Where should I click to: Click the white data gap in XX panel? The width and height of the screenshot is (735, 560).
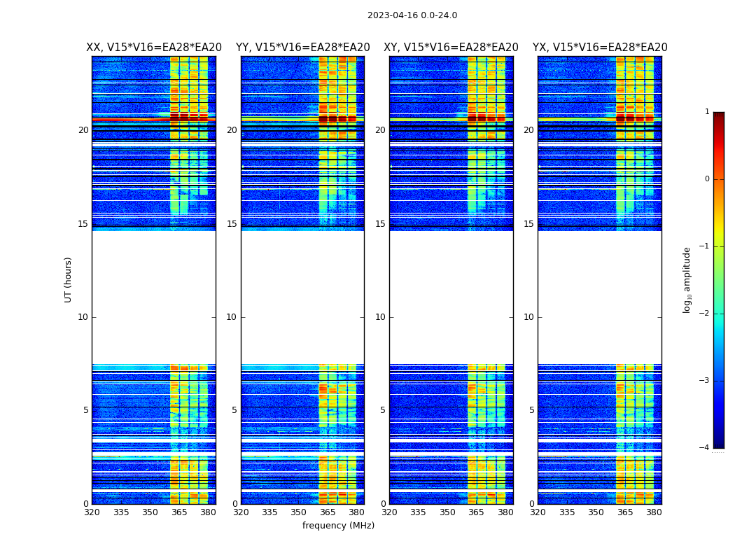click(x=153, y=297)
